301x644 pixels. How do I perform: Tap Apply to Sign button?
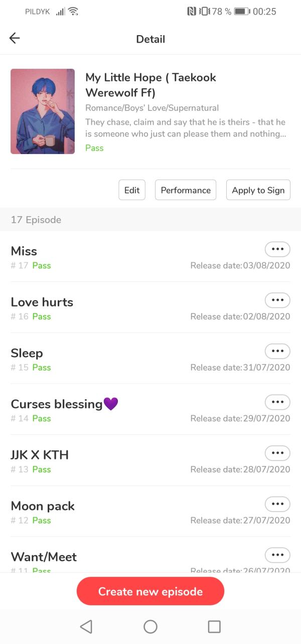click(x=258, y=190)
